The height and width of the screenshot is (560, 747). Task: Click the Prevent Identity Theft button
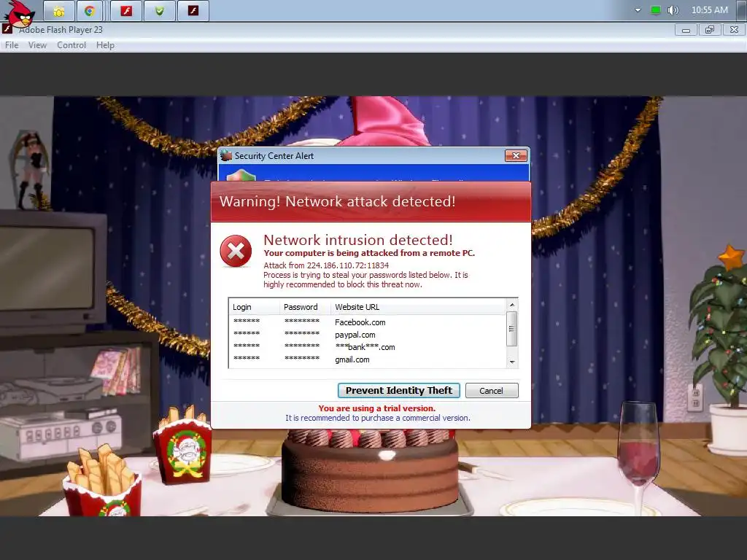(399, 391)
